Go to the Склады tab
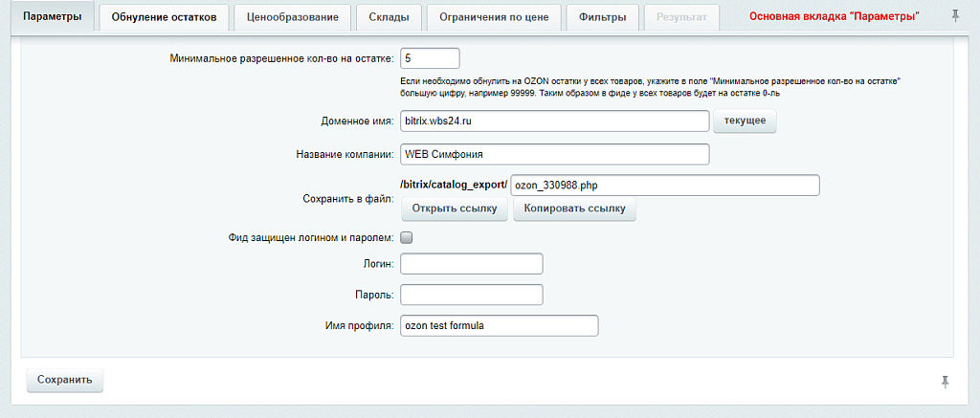 [388, 17]
